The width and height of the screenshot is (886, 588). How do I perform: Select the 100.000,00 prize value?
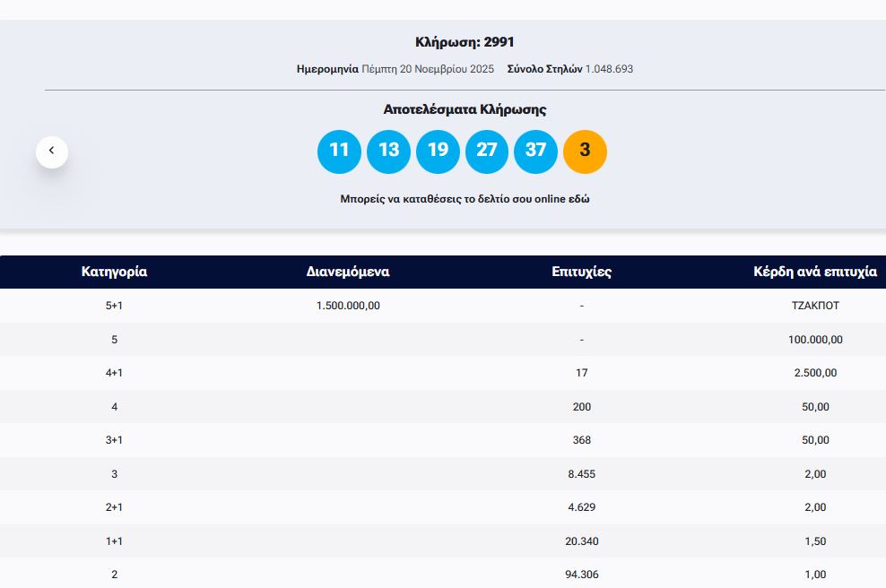[x=815, y=340]
